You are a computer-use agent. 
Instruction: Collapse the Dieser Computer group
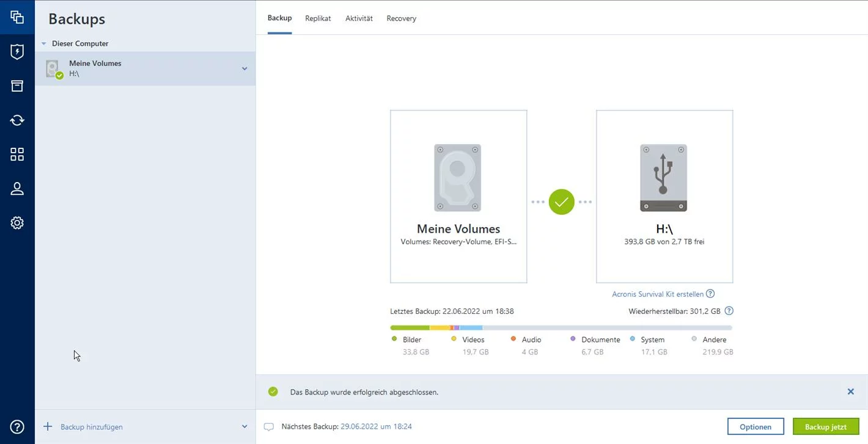coord(44,44)
